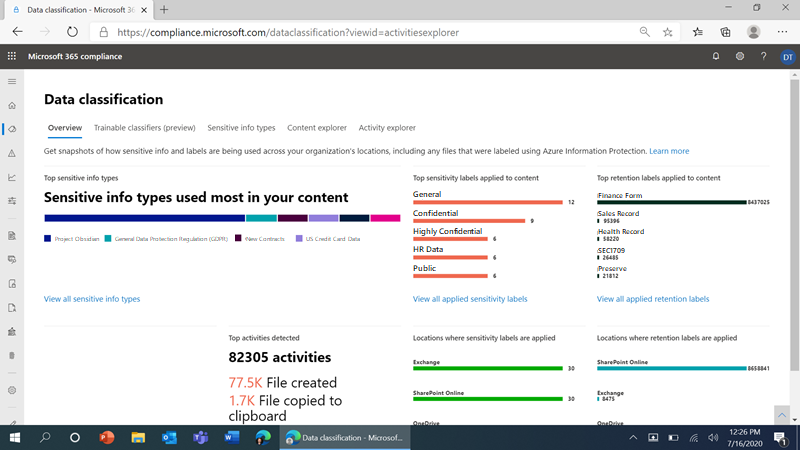
Task: Click View all sensitive info types
Action: (92, 299)
